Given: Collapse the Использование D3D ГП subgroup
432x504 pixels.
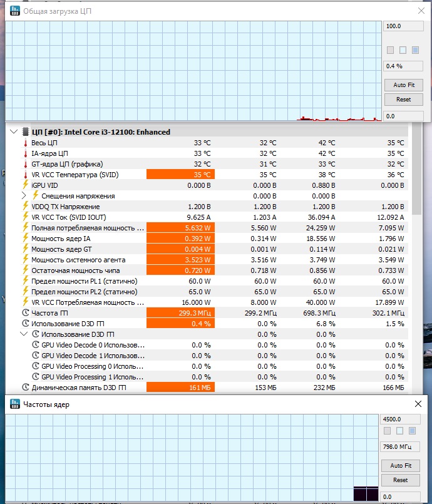Looking at the screenshot, I should (24, 334).
